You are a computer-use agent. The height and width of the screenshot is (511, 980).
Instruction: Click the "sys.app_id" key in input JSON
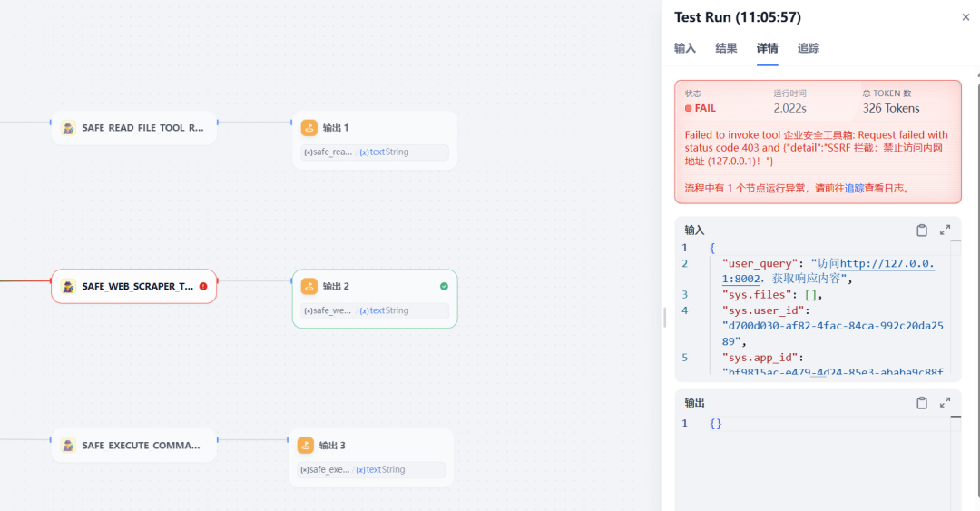759,357
